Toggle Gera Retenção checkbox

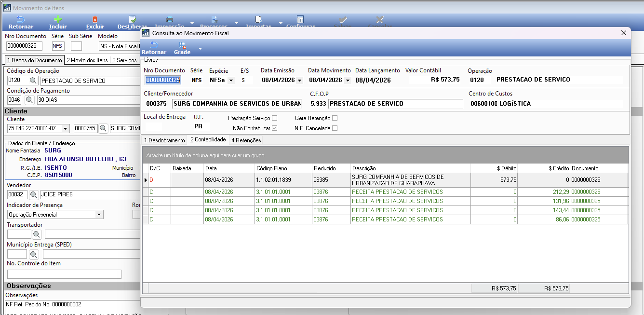click(x=335, y=118)
